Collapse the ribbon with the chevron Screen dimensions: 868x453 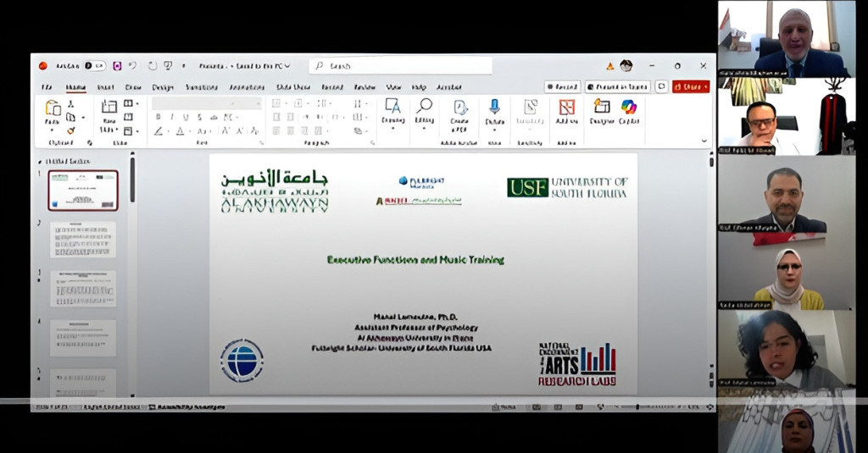point(704,141)
